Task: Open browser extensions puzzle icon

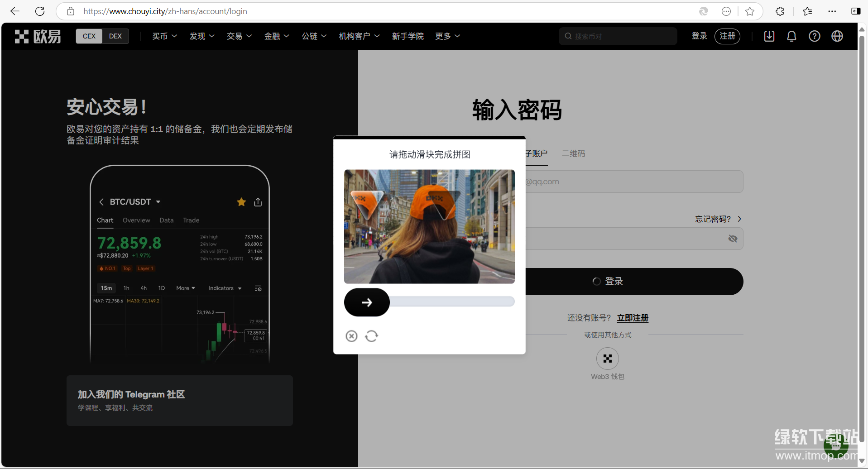Action: click(780, 11)
